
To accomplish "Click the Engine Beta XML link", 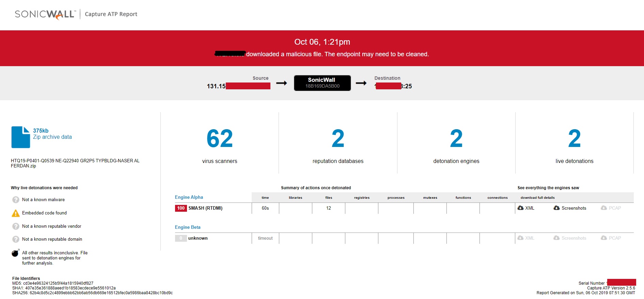I will [530, 238].
